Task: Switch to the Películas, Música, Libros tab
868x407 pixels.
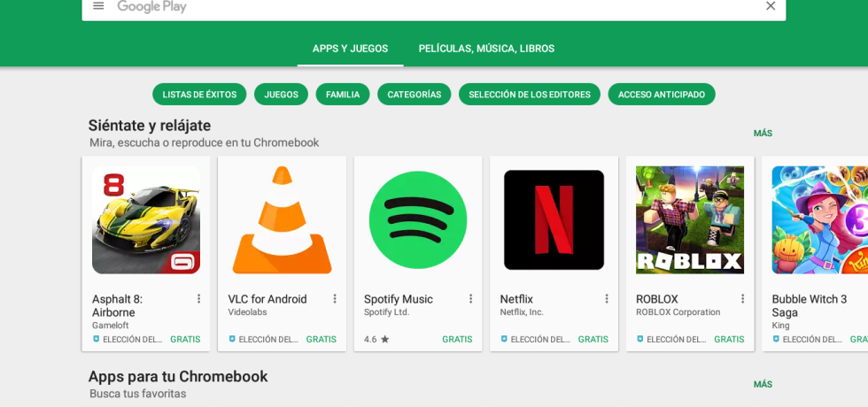Action: point(486,49)
